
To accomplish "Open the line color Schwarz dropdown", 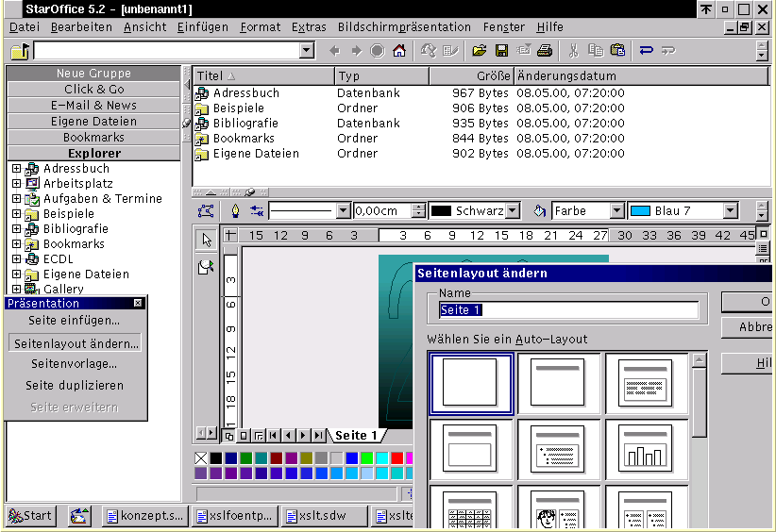I will tap(513, 211).
